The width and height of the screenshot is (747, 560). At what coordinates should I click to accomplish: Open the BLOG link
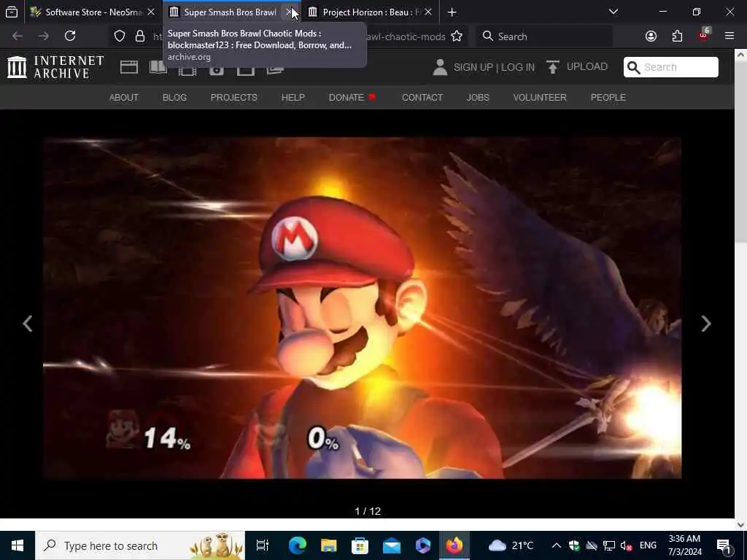pos(174,97)
